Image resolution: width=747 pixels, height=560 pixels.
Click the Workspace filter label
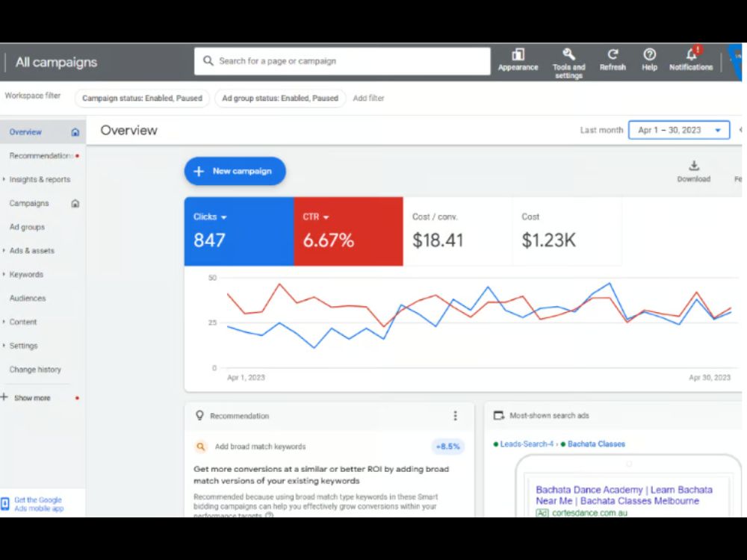32,96
